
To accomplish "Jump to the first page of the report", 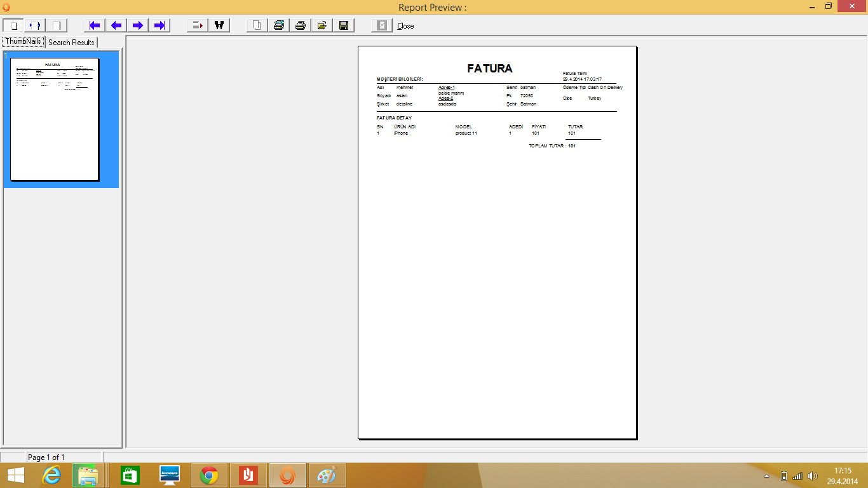I will (x=95, y=25).
